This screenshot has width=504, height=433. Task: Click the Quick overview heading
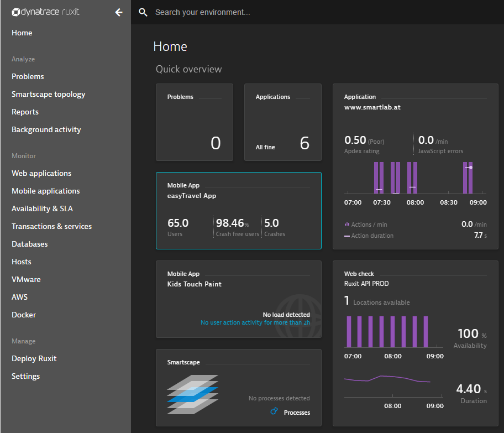(x=188, y=69)
